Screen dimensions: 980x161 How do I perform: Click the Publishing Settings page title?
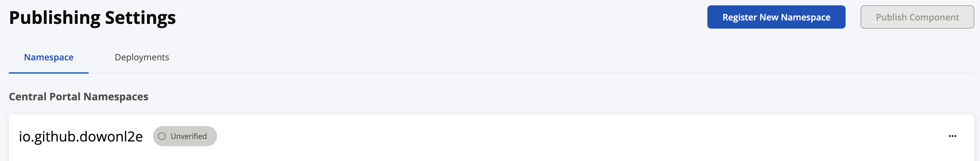coord(92,18)
